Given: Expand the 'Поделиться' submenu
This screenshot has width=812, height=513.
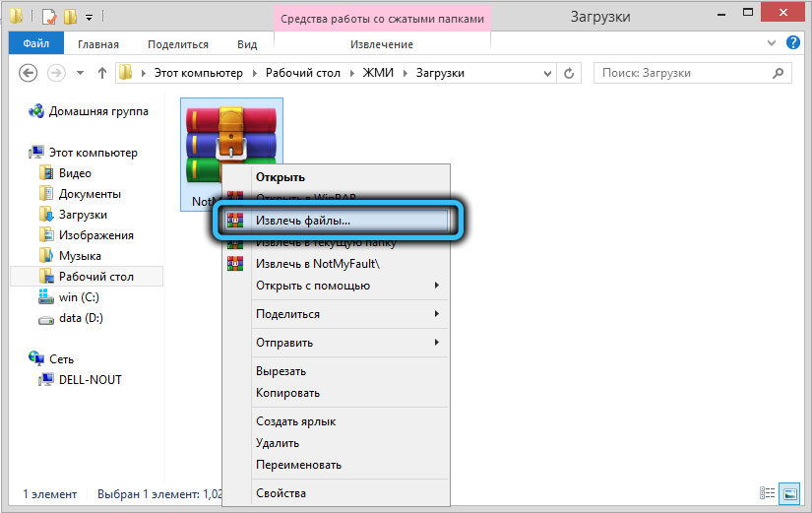Looking at the screenshot, I should [287, 314].
